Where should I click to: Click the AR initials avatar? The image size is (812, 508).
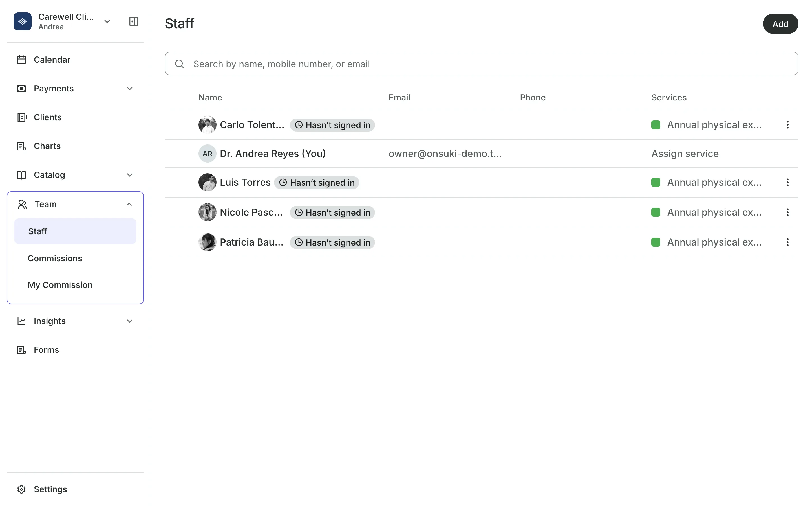pyautogui.click(x=207, y=154)
